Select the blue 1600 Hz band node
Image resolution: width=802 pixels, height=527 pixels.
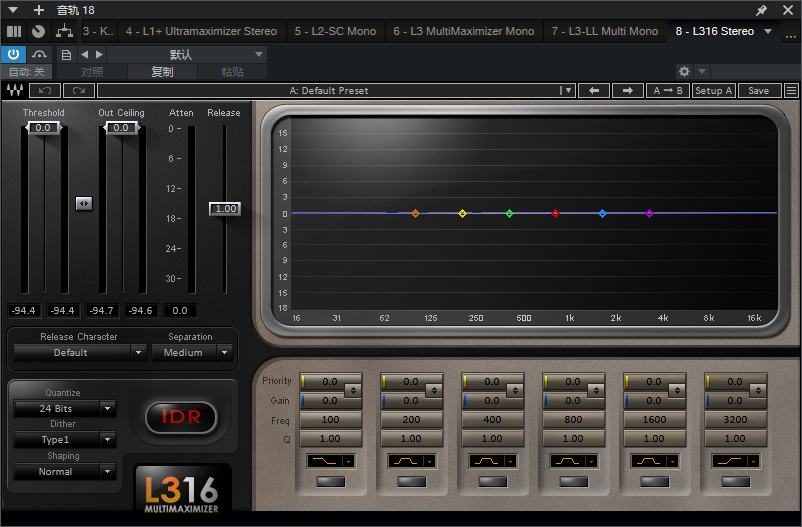coord(603,213)
